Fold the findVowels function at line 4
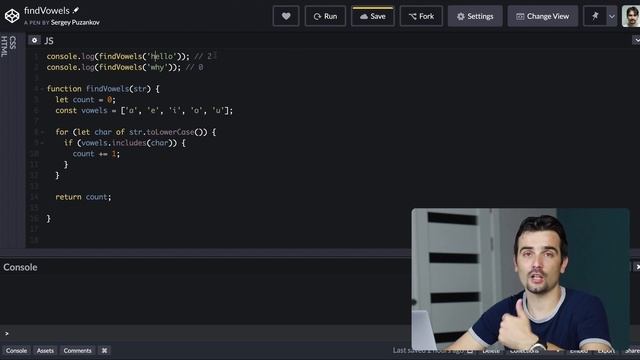Image resolution: width=640 pixels, height=360 pixels. [x=42, y=89]
